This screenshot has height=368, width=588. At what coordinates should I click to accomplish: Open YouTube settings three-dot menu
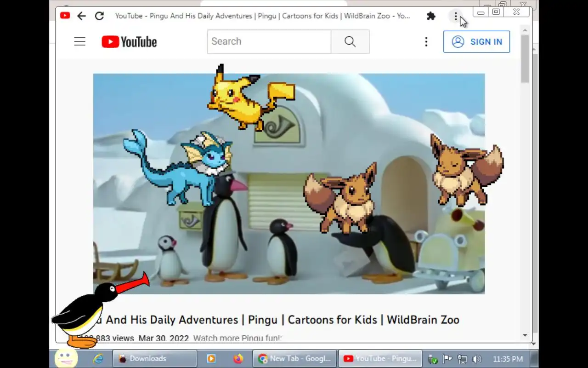[x=426, y=42]
